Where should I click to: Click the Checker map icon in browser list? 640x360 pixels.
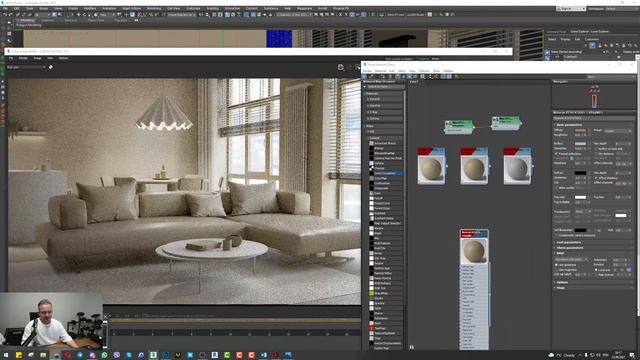[371, 168]
